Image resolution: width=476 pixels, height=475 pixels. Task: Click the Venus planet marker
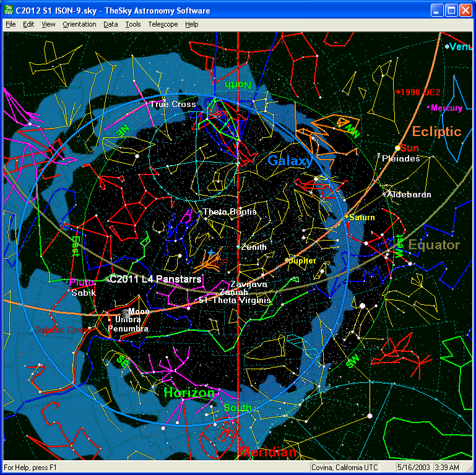[447, 46]
